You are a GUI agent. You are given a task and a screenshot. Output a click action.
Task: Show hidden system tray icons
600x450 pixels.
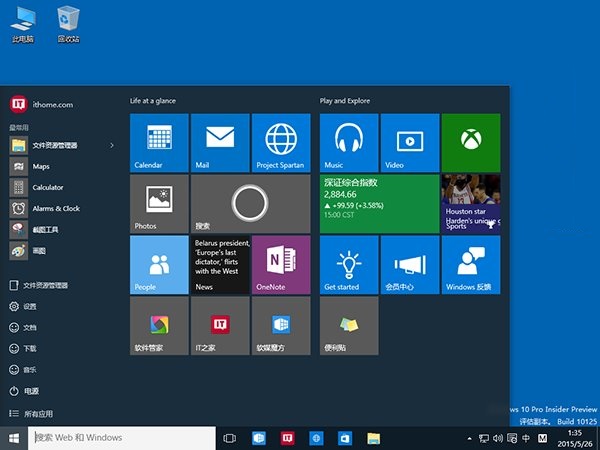pyautogui.click(x=469, y=438)
